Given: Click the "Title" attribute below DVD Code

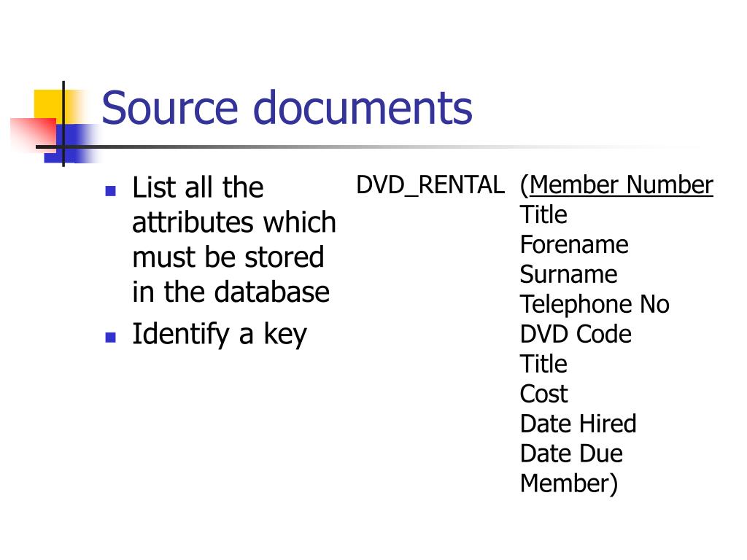Looking at the screenshot, I should coord(543,364).
